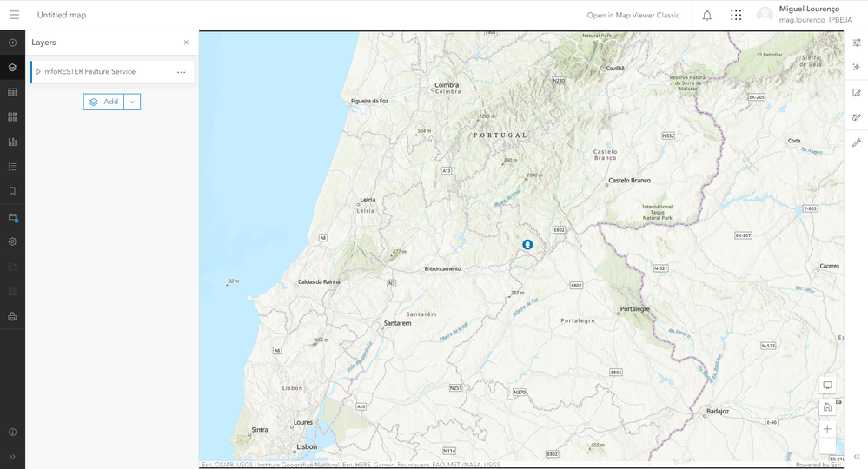Open the Tables icon in left sidebar

coord(12,92)
